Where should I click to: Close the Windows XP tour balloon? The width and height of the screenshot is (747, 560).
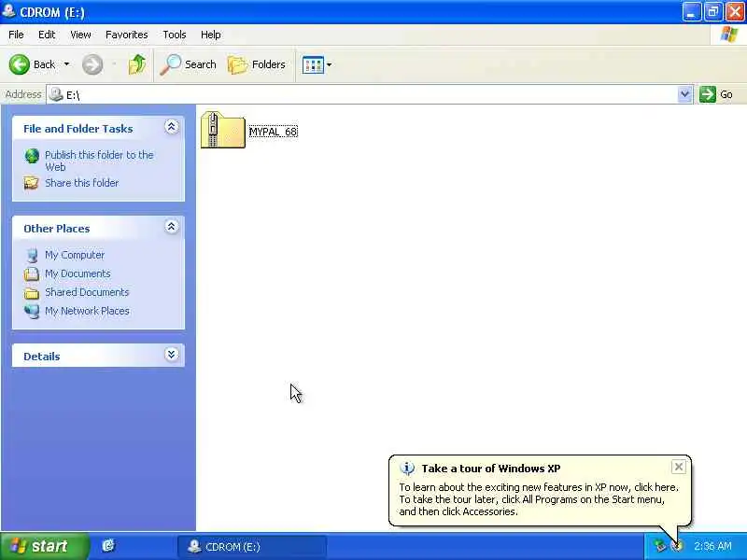[679, 467]
